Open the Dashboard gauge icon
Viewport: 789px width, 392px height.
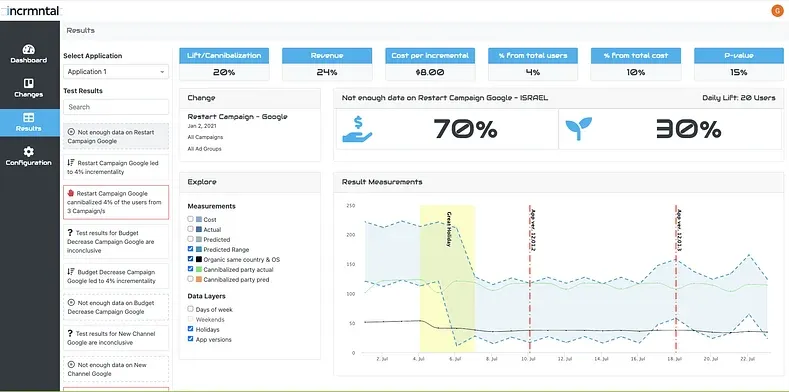pos(29,49)
